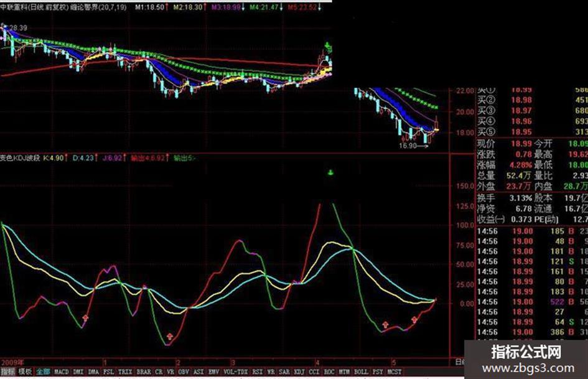588x379 pixels.
Task: Select the OBV indicator tab
Action: pos(184,372)
